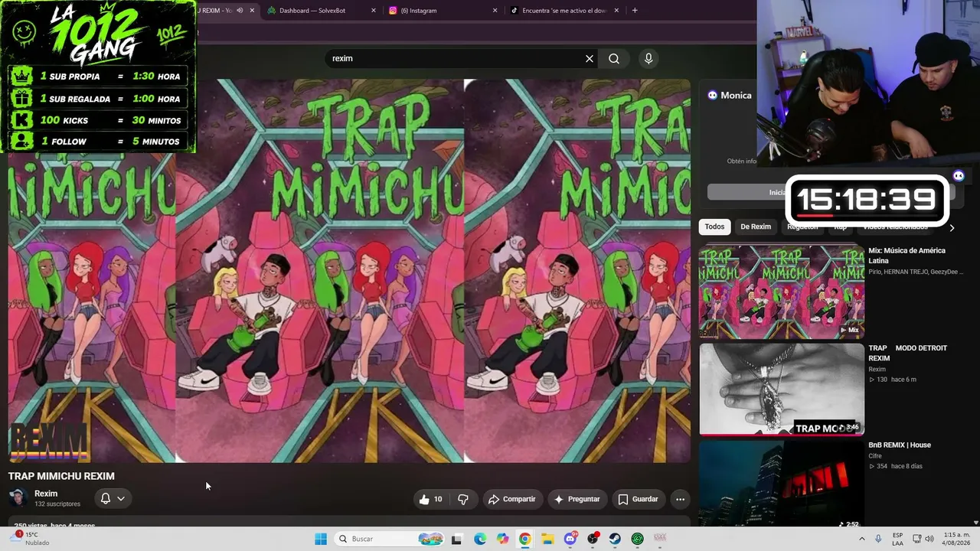
Task: Open the Mix playlist thumbnail
Action: click(782, 292)
